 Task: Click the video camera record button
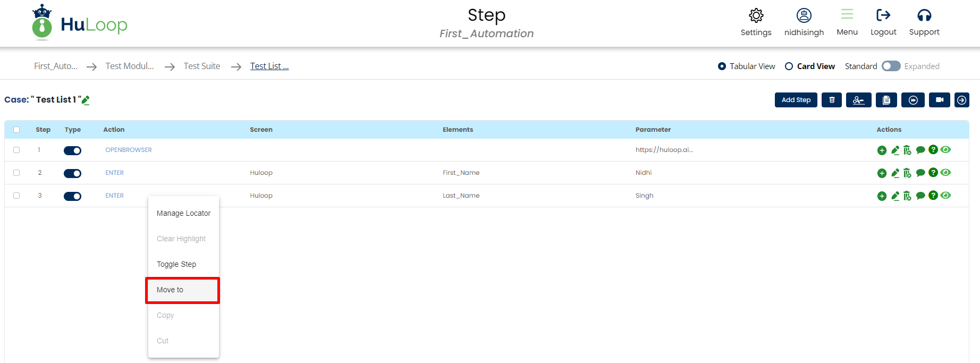[x=939, y=100]
